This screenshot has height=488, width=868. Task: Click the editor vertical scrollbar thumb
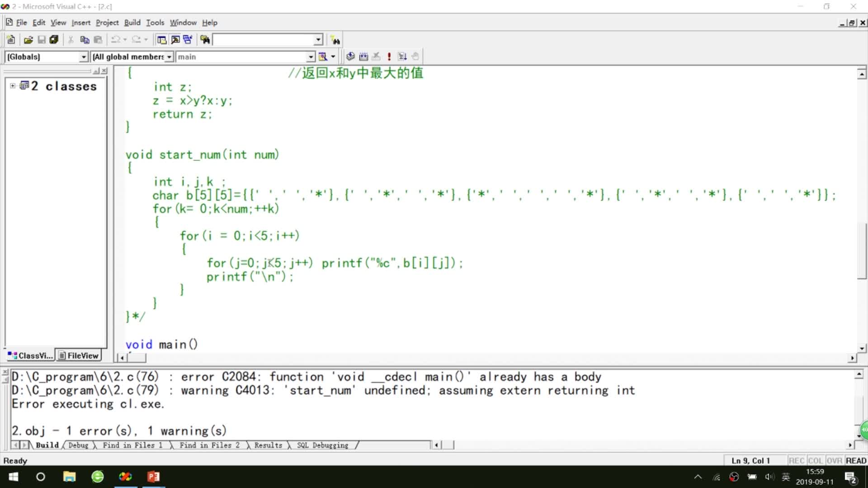[862, 251]
